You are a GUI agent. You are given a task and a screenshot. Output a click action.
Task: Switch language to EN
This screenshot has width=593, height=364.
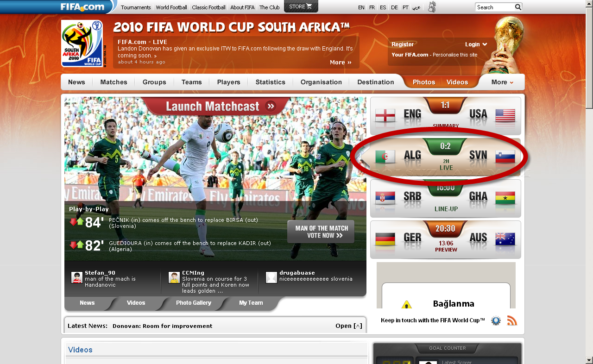pos(361,7)
